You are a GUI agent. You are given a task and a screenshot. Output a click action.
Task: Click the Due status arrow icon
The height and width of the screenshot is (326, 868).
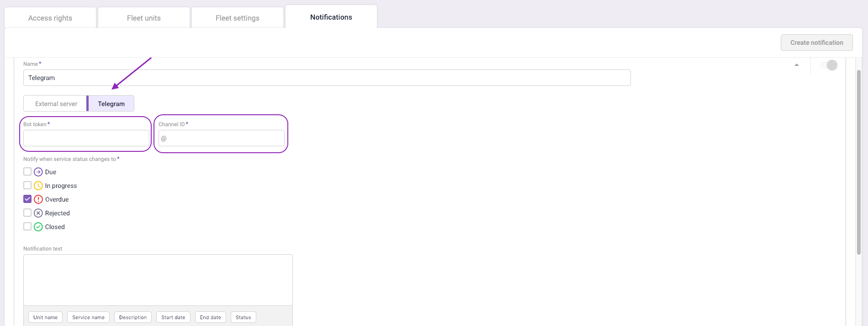pyautogui.click(x=38, y=172)
